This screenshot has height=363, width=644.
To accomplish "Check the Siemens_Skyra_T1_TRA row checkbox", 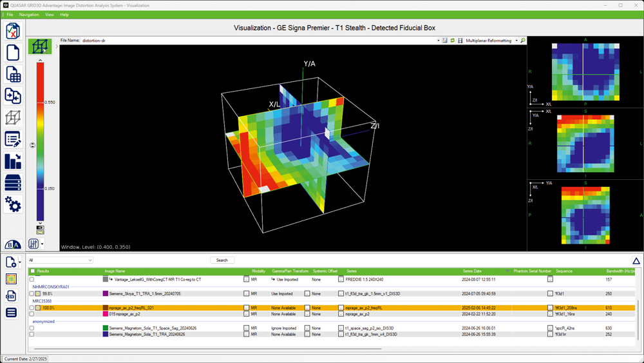I will tap(32, 293).
